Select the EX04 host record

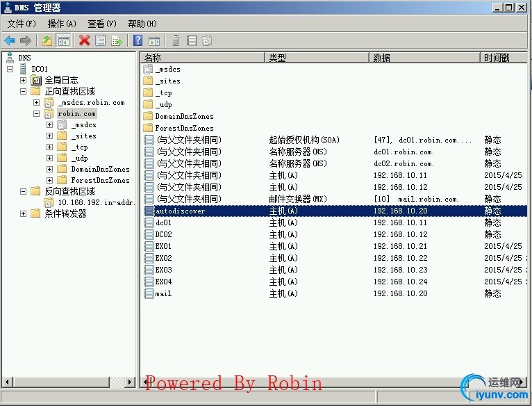click(x=334, y=282)
